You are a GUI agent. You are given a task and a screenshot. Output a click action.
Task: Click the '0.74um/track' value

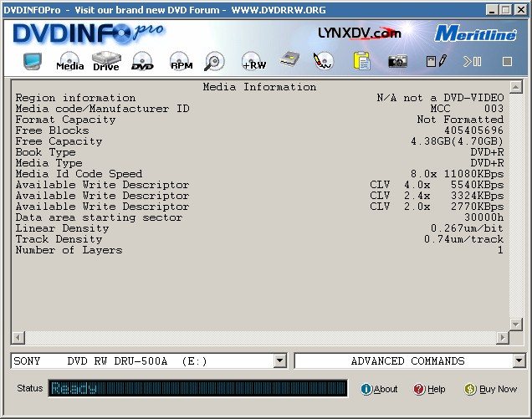tap(463, 239)
